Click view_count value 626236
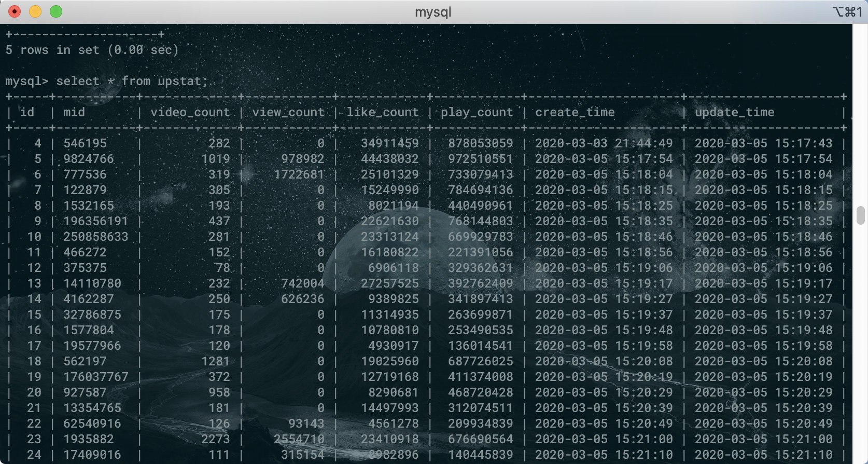Screen dimensions: 868x464 point(303,299)
